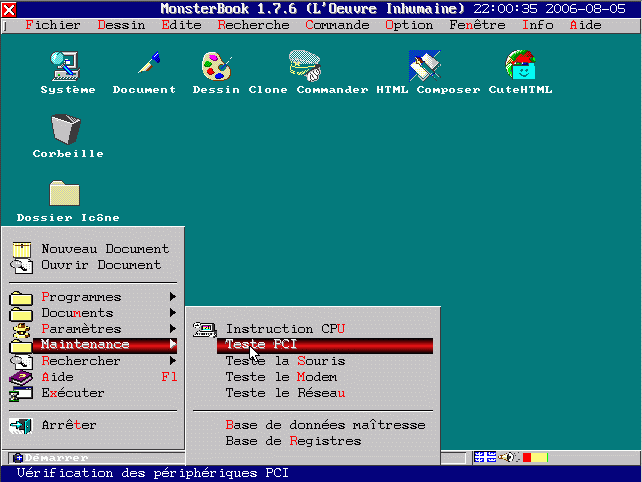Expand the Programmes submenu arrow

click(x=172, y=297)
